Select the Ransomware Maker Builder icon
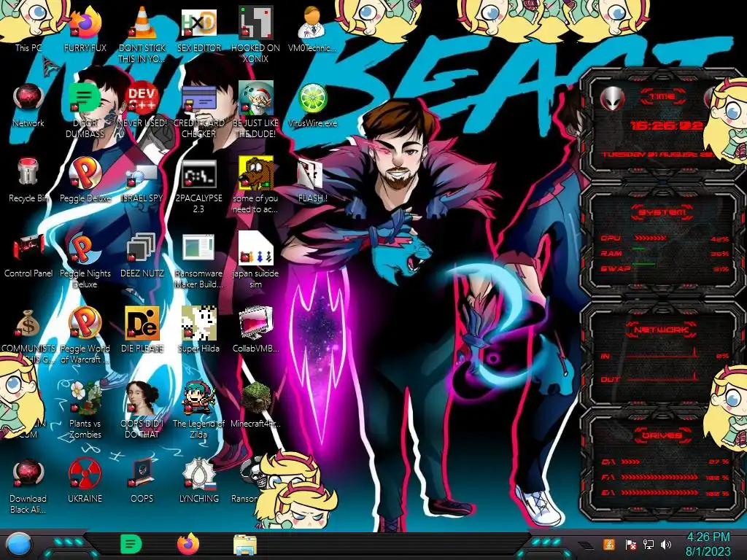This screenshot has width=747, height=560. tap(199, 260)
